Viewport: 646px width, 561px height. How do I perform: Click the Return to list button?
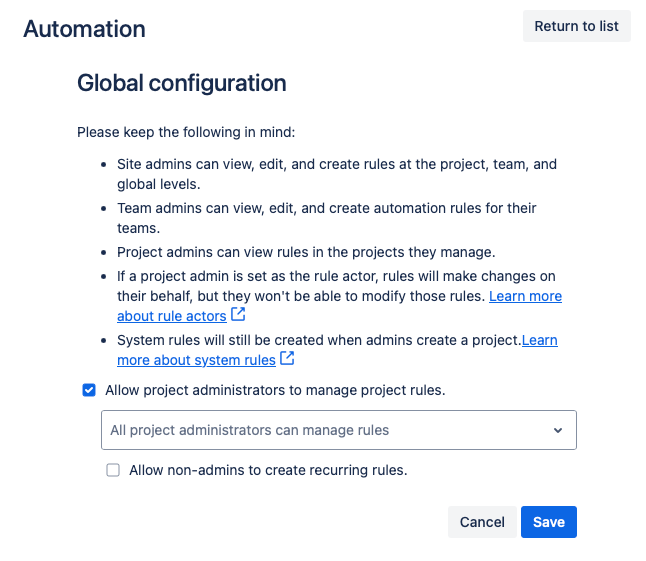(x=576, y=27)
